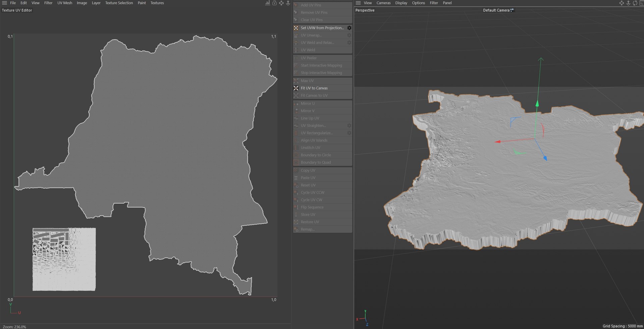Click the UV editor pan view icon

click(281, 3)
